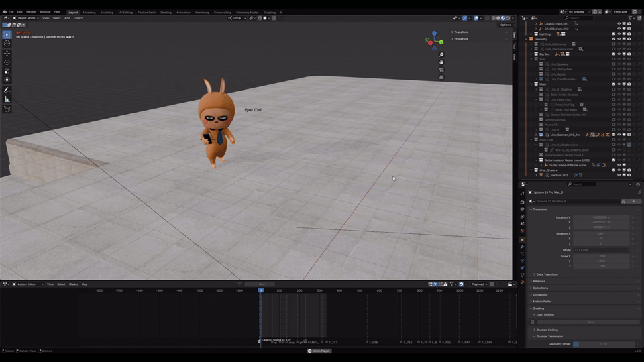Select the Add Cube tool
The width and height of the screenshot is (644, 362).
(7, 109)
